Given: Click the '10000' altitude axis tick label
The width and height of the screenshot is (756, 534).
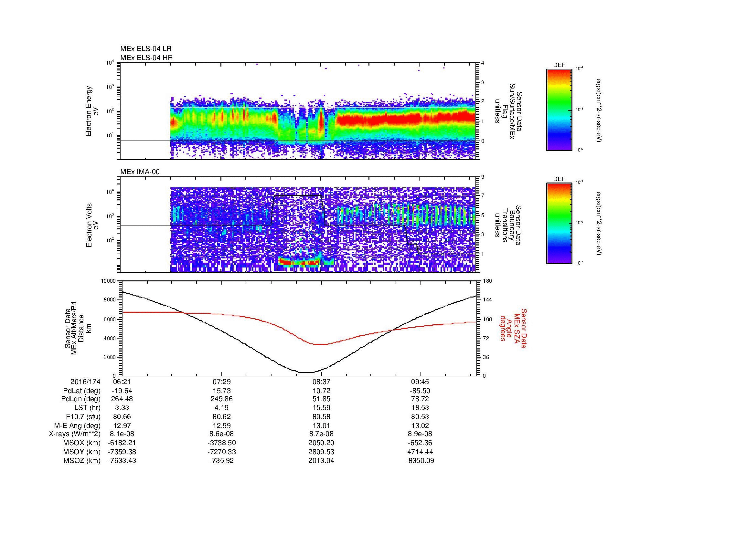Looking at the screenshot, I should click(x=108, y=281).
